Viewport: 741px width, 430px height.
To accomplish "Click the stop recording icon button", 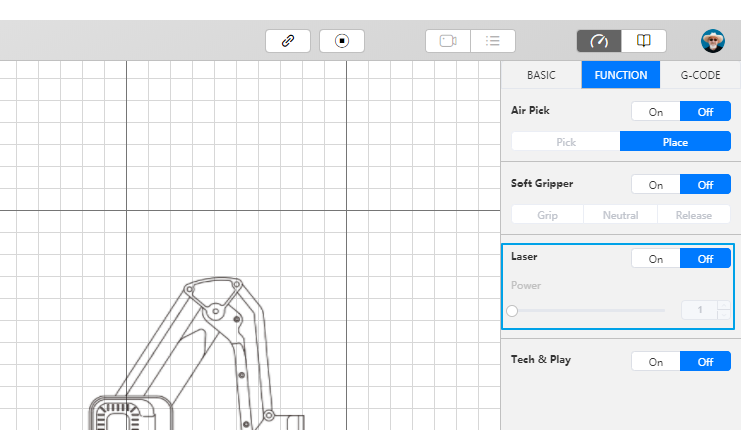I will coord(342,41).
